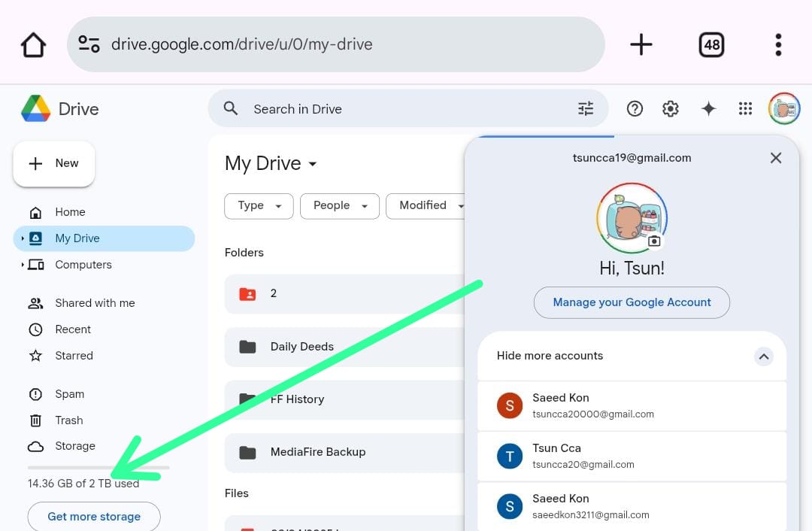Open a new browser tab

pos(641,44)
